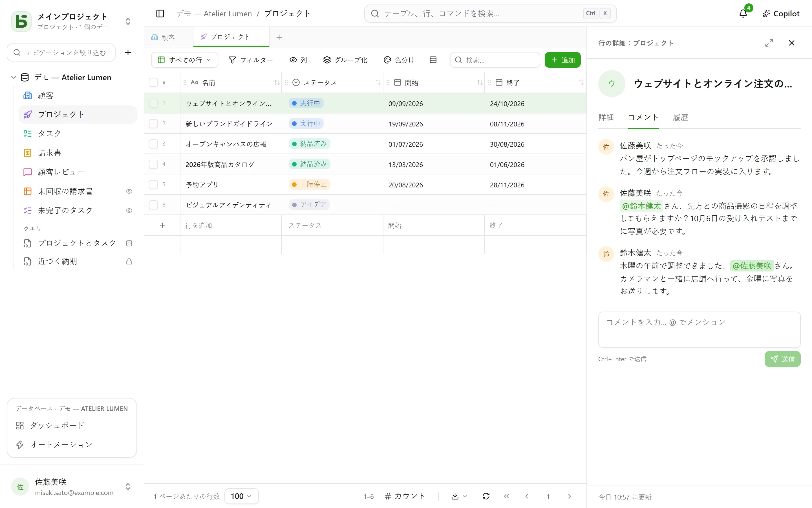The width and height of the screenshot is (812, 508).
Task: Click the plus icon beside navigation filter
Action: (128, 52)
